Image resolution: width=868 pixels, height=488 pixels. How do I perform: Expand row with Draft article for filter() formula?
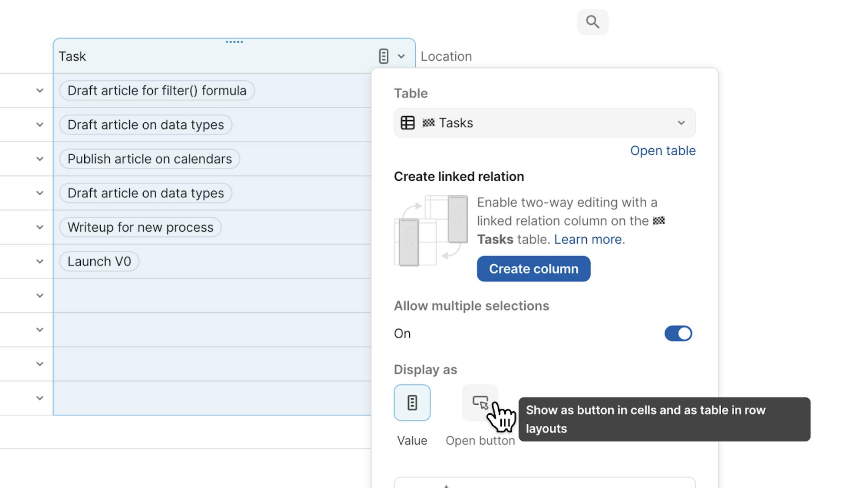click(40, 91)
